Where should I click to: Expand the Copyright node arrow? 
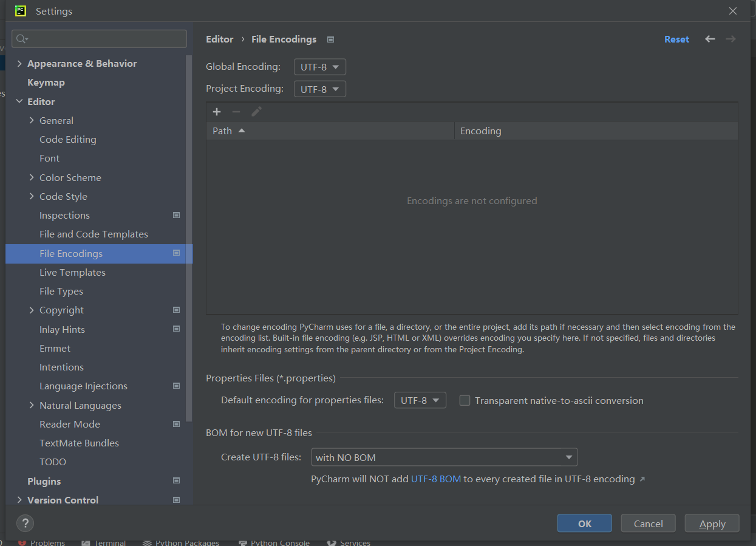32,310
